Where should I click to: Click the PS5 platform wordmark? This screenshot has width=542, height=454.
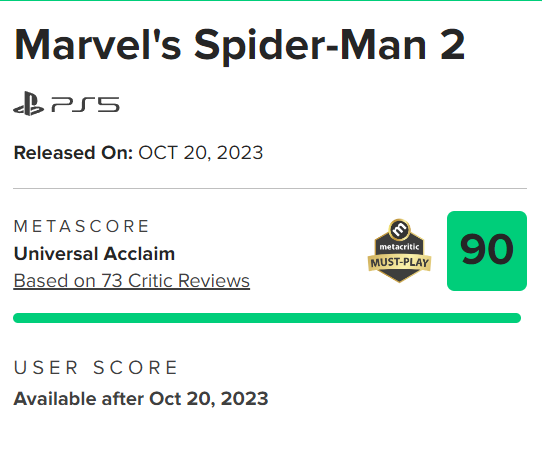tap(85, 105)
